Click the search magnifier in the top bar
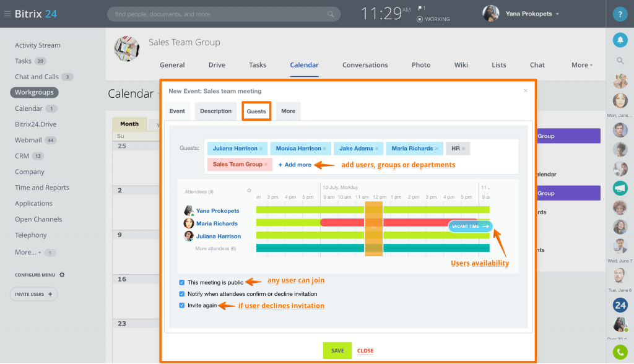Viewport: 634px width, 364px height. [x=331, y=14]
